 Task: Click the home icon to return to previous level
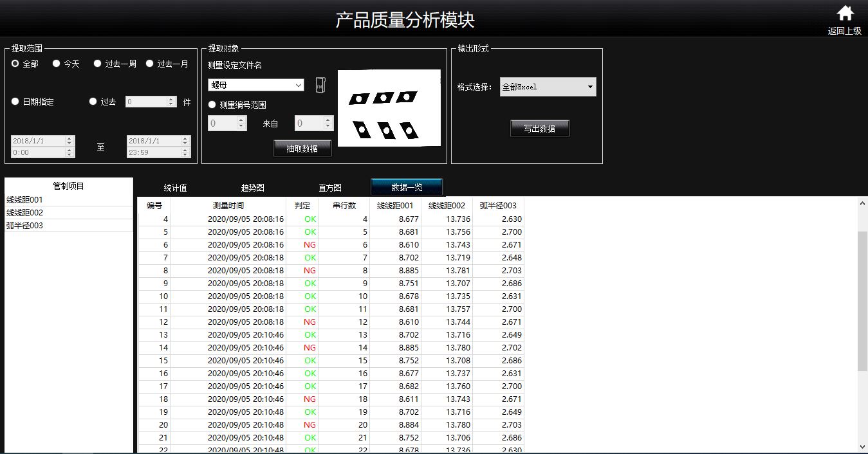coord(844,14)
